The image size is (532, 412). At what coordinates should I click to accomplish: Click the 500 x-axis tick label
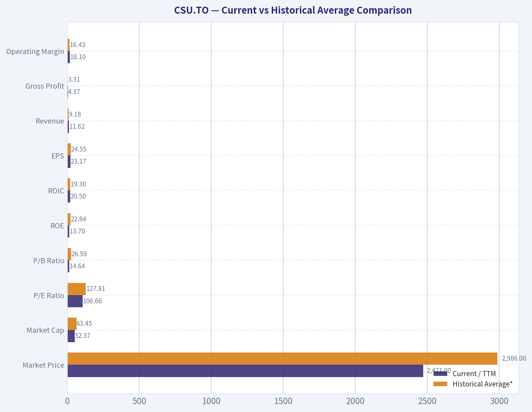tap(139, 401)
